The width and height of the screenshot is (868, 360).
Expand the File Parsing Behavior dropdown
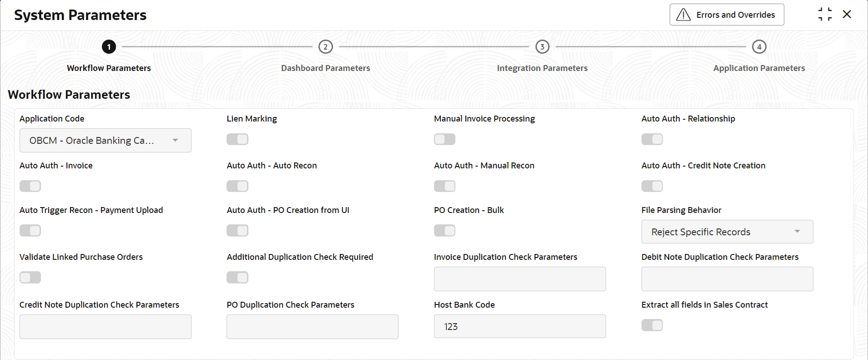pos(727,232)
